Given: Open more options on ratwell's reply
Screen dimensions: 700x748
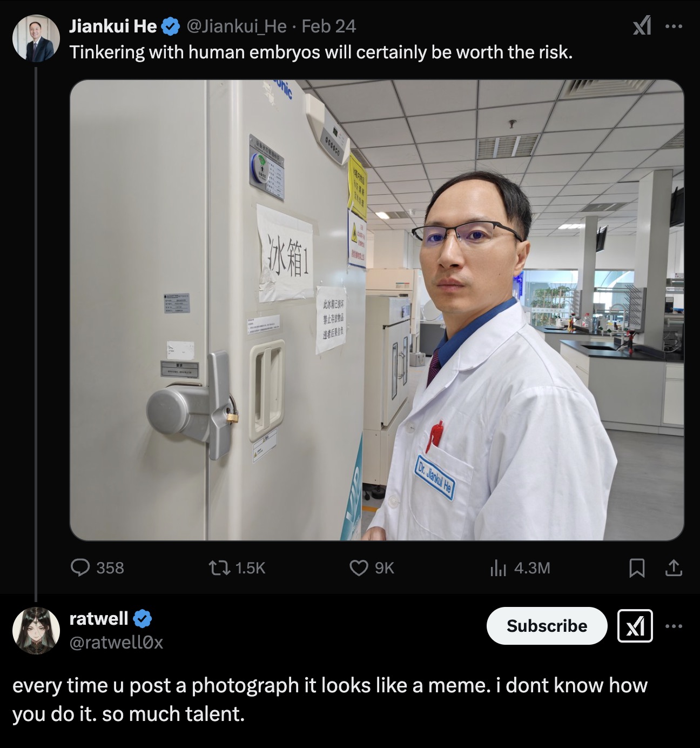Looking at the screenshot, I should pos(674,626).
